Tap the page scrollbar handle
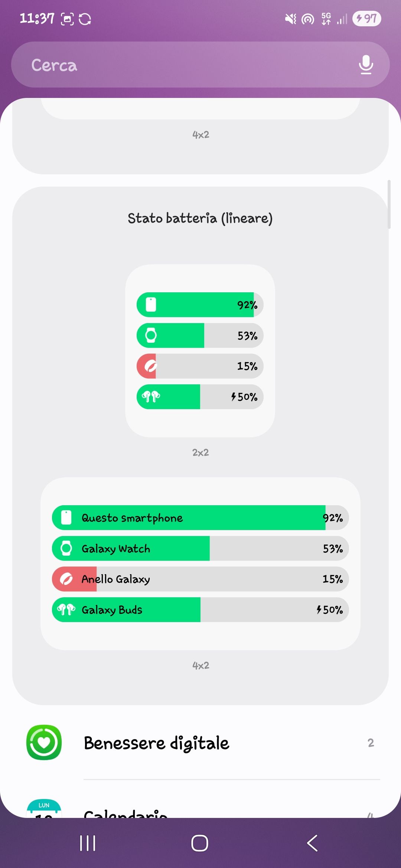401x868 pixels. (389, 204)
